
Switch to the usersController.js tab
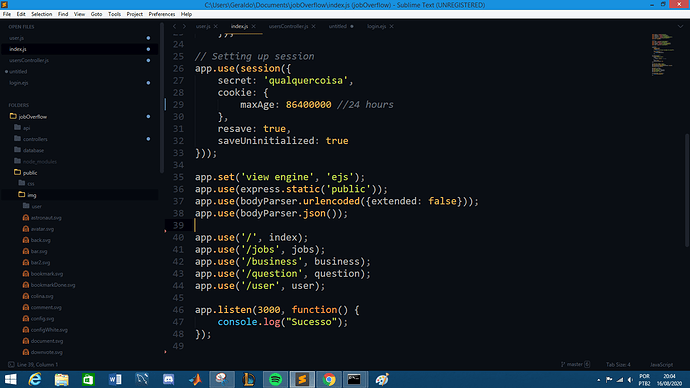[x=288, y=26]
